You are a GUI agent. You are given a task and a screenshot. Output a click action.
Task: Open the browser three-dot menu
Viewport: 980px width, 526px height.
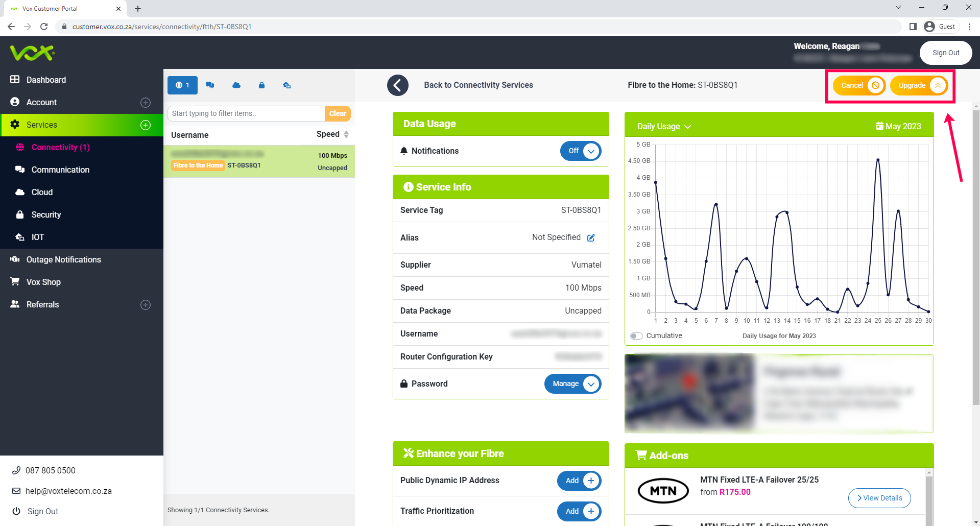tap(970, 27)
